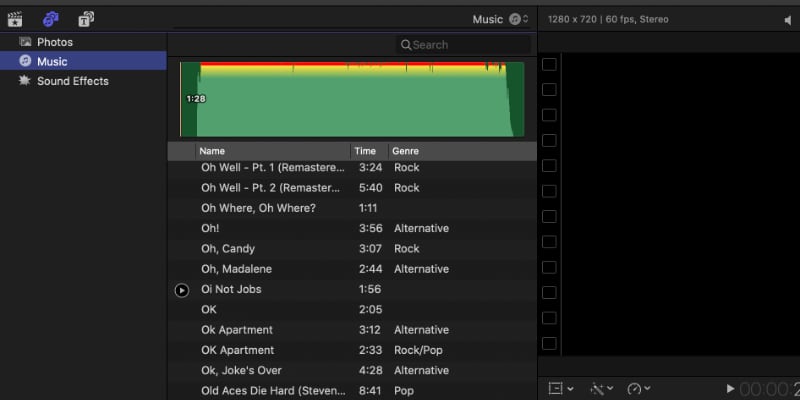
Task: Open the Retime speed gauge dropdown
Action: [639, 389]
